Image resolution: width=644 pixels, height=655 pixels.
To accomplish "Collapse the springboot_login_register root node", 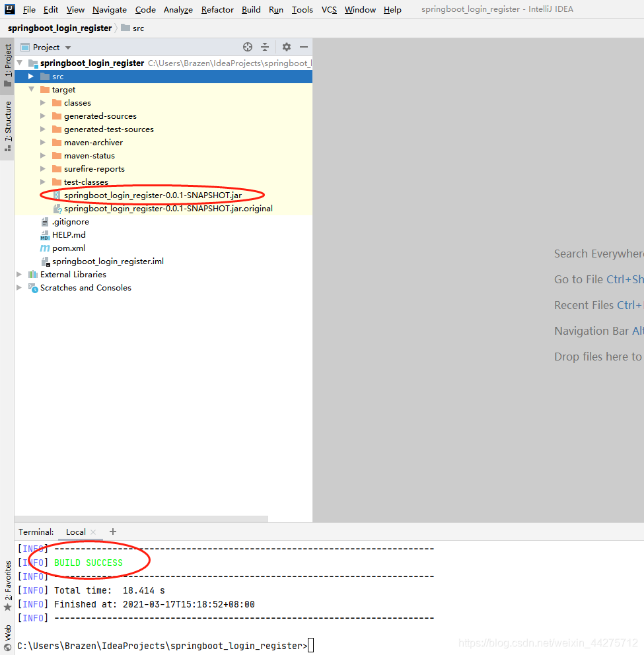I will 20,63.
